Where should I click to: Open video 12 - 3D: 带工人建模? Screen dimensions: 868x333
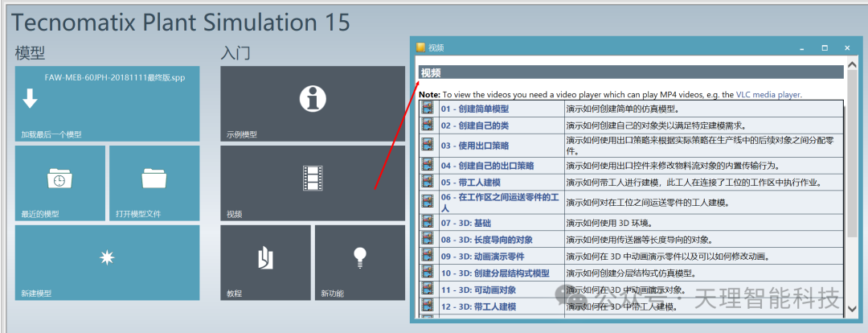[478, 306]
